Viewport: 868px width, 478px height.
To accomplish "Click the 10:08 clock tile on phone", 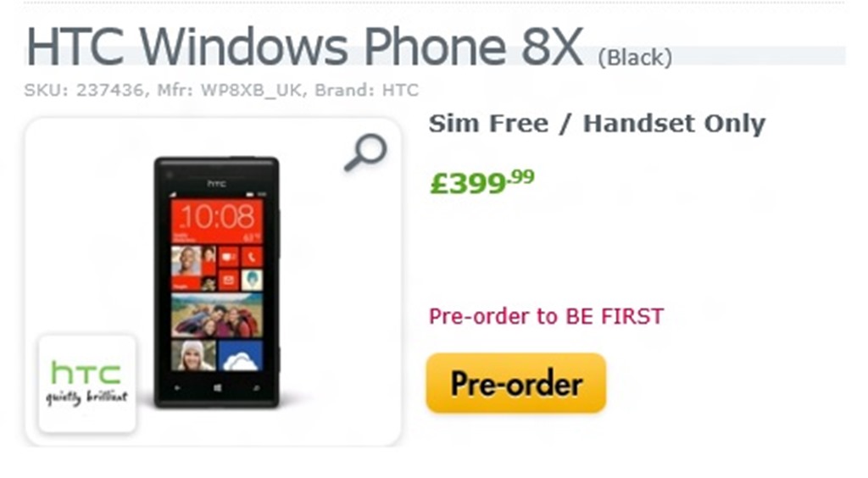I will point(217,220).
